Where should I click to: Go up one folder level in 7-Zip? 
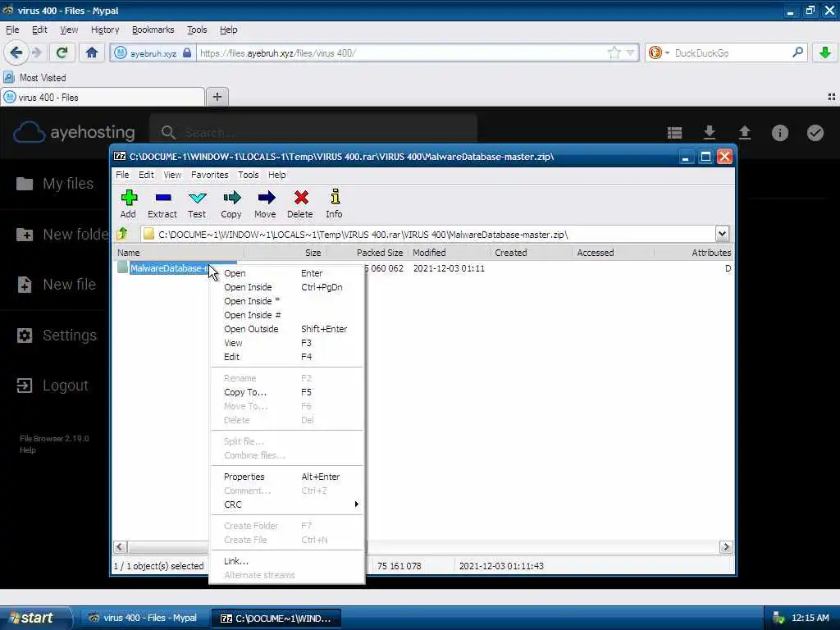[x=123, y=234]
